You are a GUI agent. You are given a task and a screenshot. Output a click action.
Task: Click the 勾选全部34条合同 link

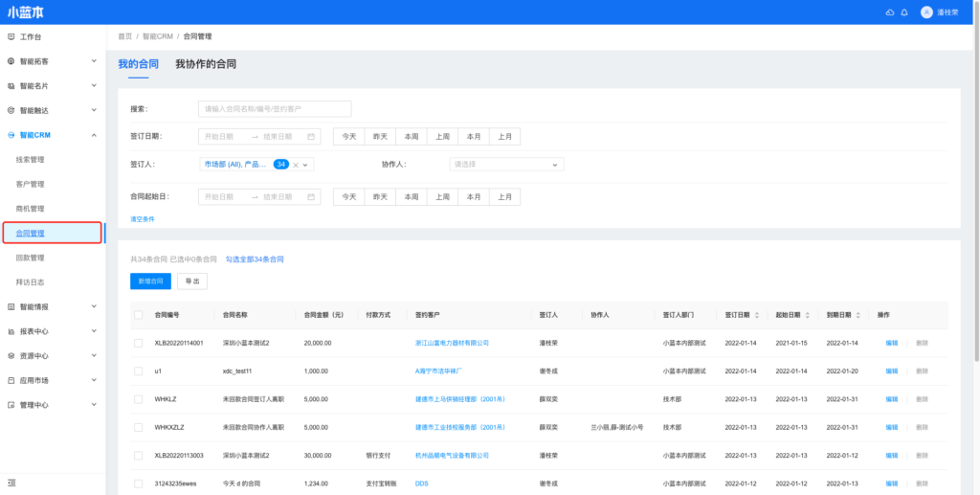[255, 259]
